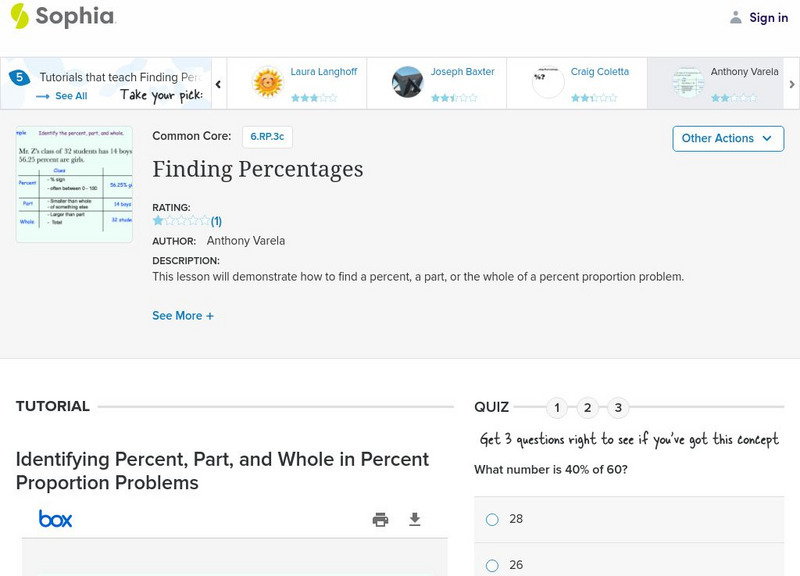Select the answer option 28
The height and width of the screenshot is (576, 800).
492,519
